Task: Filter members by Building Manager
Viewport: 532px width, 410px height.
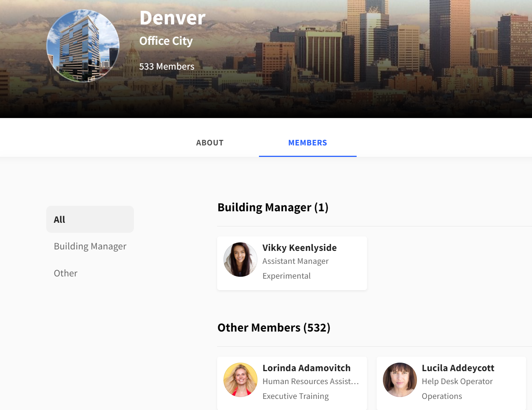Action: [x=90, y=246]
